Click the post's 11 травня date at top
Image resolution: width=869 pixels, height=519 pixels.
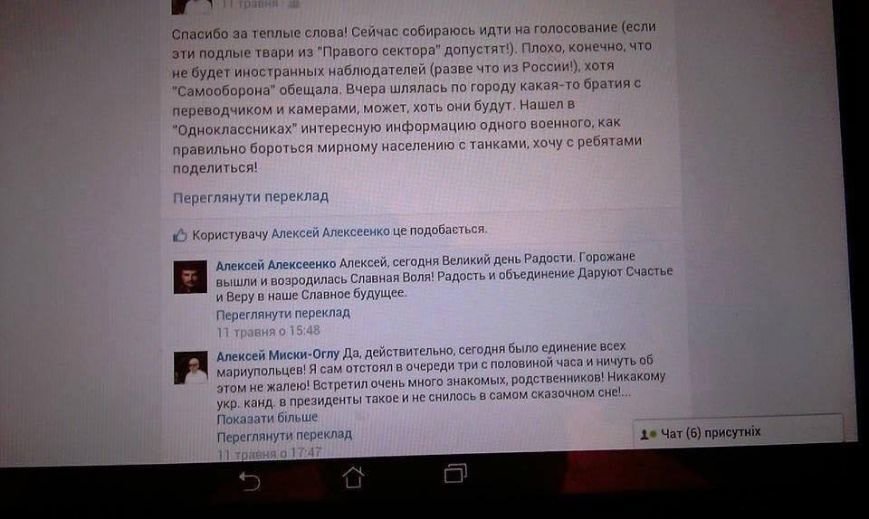pyautogui.click(x=249, y=4)
